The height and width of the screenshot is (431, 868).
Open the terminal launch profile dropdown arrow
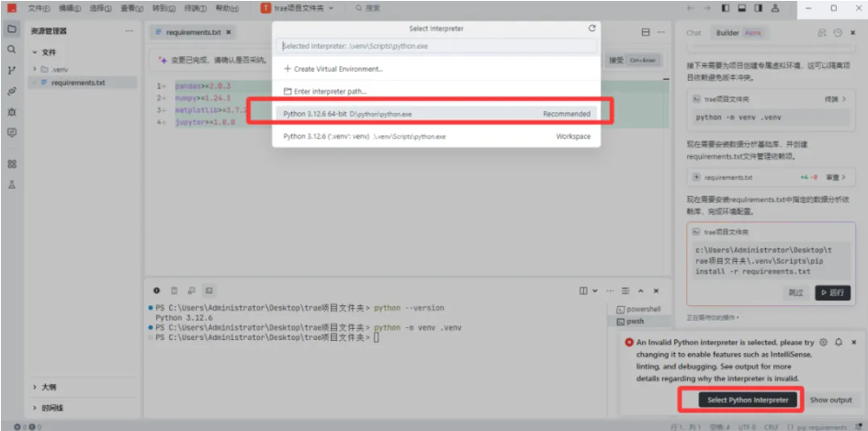(x=595, y=290)
